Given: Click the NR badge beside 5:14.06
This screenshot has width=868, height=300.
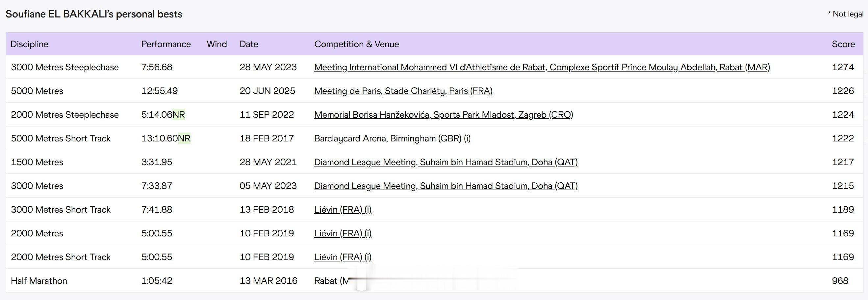Looking at the screenshot, I should click(179, 115).
